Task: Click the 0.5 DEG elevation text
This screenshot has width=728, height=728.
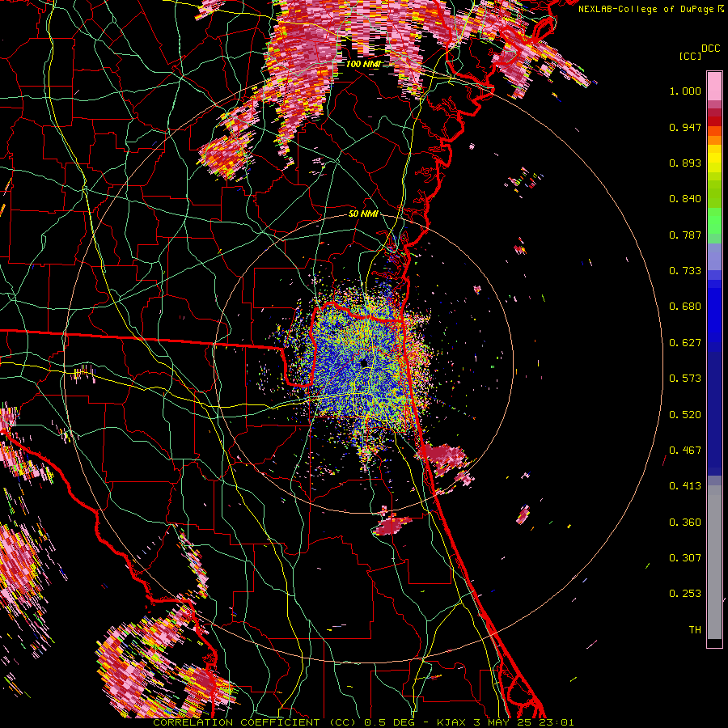Action: click(389, 722)
